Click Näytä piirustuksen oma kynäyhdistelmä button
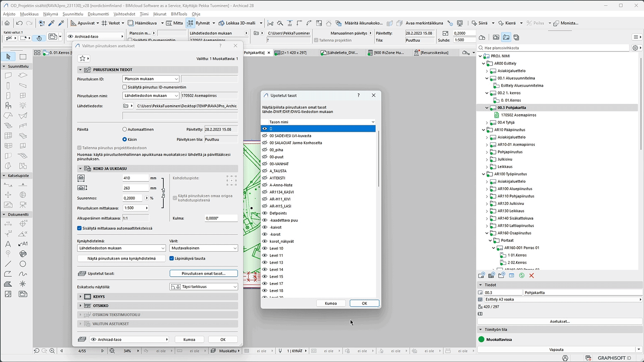This screenshot has width=644, height=362. (x=121, y=258)
